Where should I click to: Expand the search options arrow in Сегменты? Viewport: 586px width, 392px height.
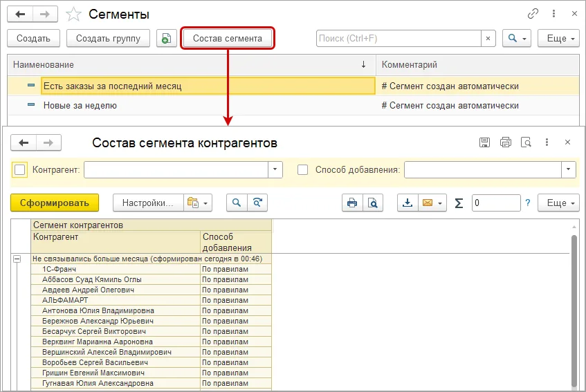524,39
